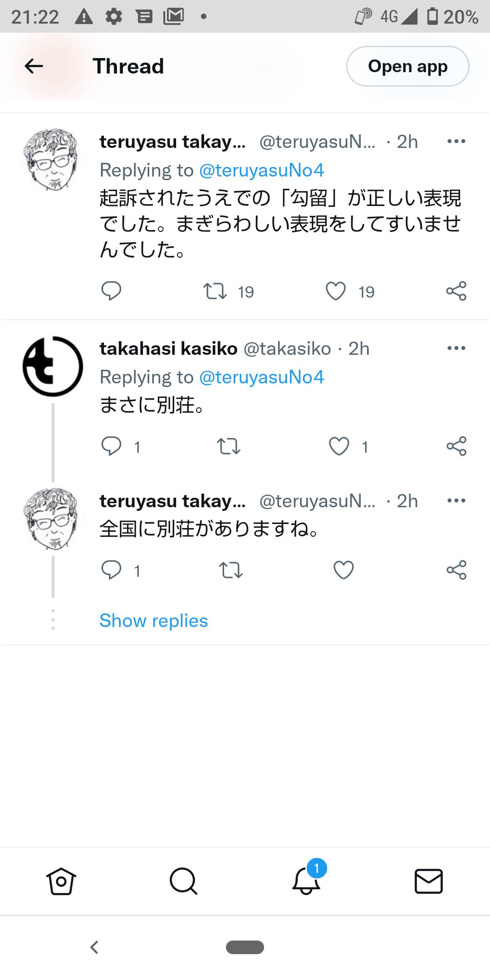Viewport: 490px width, 980px height.
Task: Share the first teruyasu tweet
Action: pyautogui.click(x=456, y=291)
